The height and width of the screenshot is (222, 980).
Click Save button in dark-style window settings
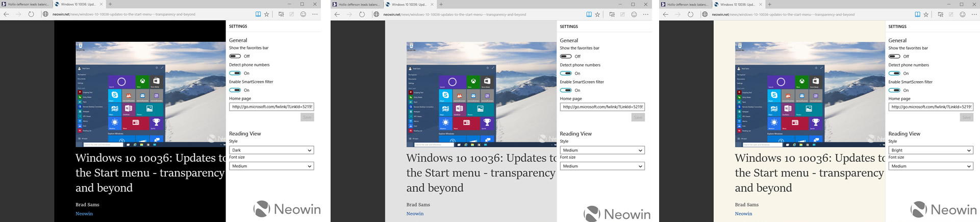tap(307, 117)
